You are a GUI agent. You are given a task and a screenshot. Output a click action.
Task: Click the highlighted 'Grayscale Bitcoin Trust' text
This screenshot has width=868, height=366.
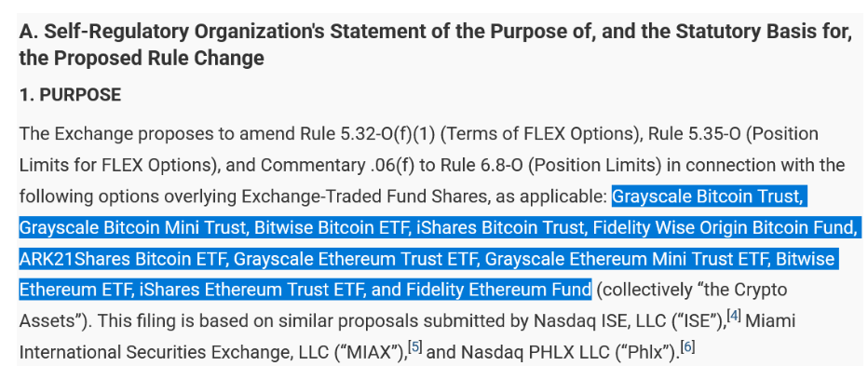pos(707,197)
